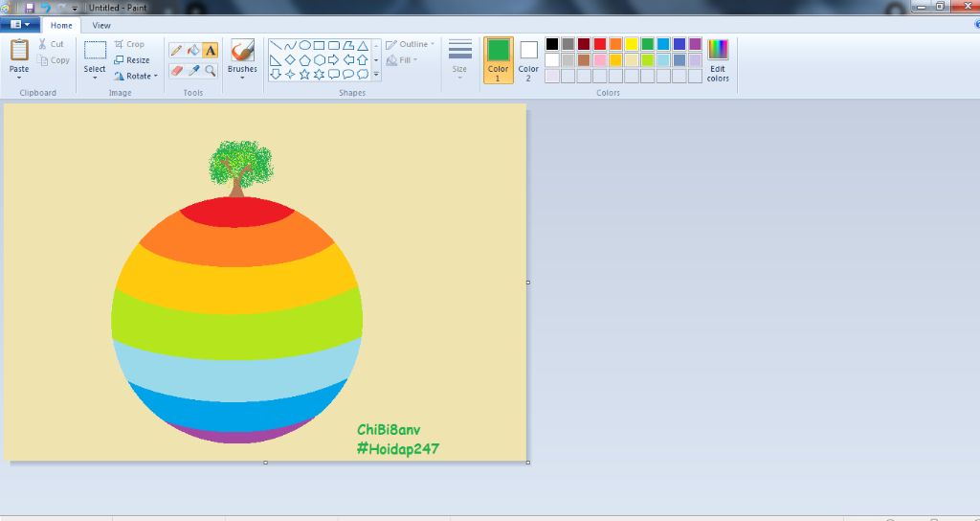
Task: Choose the Rectangle shape
Action: coord(319,46)
